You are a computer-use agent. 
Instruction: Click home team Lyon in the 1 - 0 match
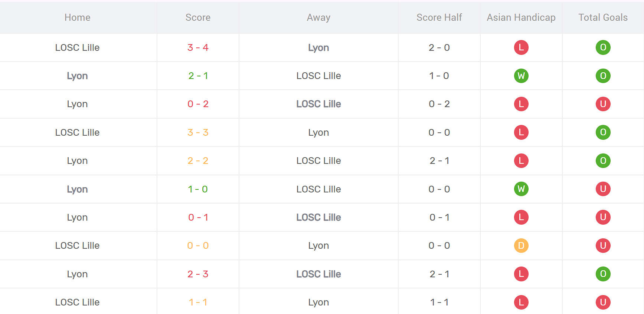[77, 189]
